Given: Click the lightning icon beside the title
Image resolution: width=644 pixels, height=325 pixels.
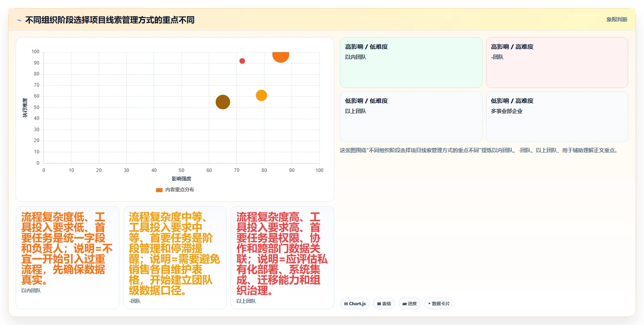Looking at the screenshot, I should coord(19,20).
